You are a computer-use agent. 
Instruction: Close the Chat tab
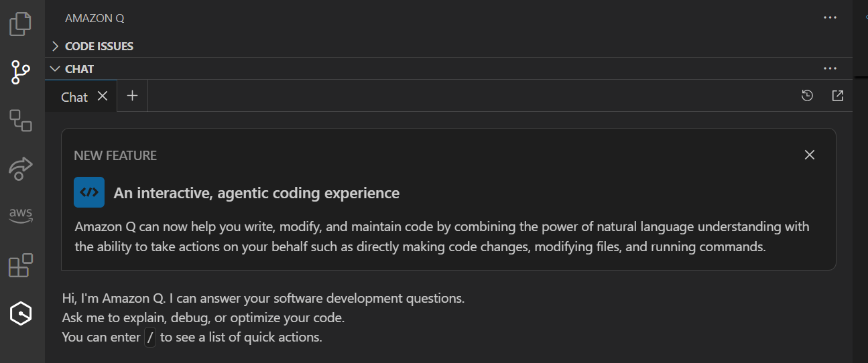[103, 96]
